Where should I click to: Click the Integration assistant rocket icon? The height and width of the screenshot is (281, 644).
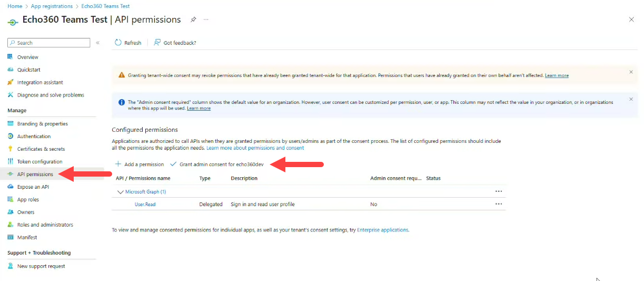[x=11, y=82]
